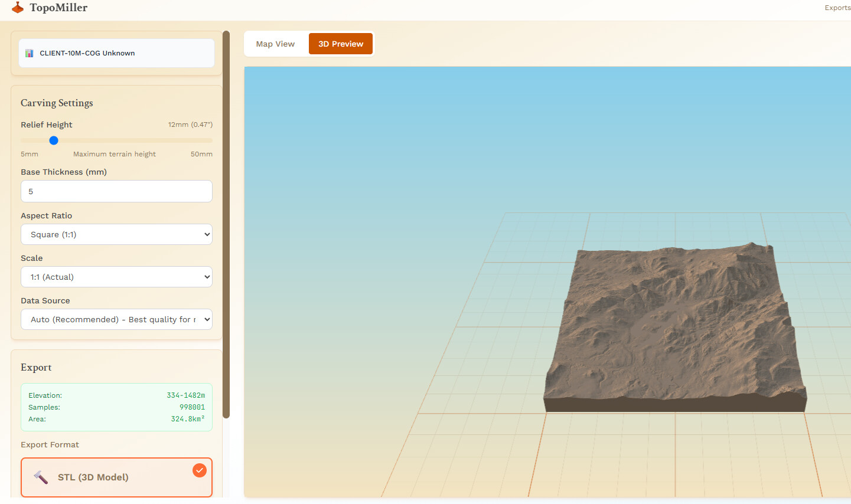Select the 3D Preview tab
This screenshot has height=504, width=851.
(341, 44)
